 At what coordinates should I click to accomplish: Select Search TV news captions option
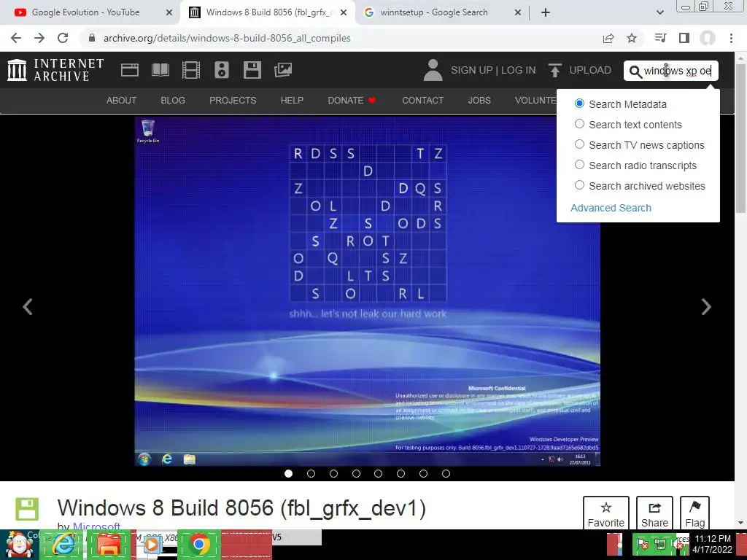579,144
